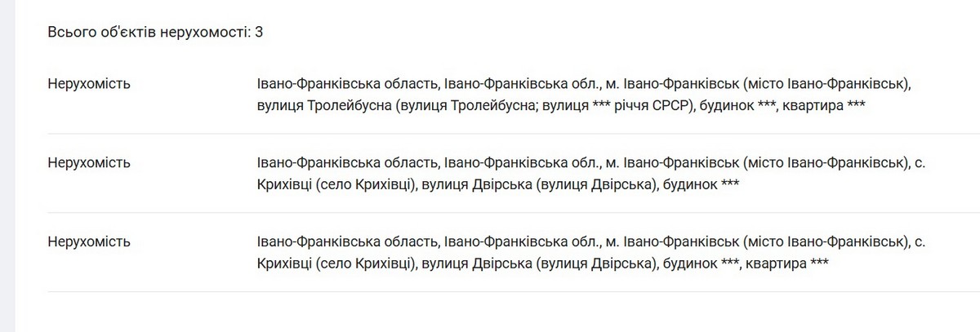
Task: Select the Нерухомість label of Тролейбусна entry
Action: (x=89, y=84)
